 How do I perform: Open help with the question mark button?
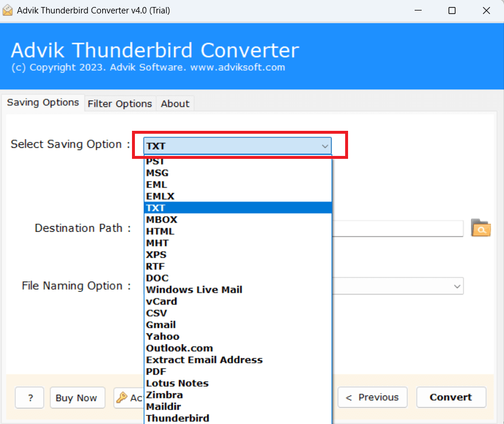click(x=29, y=398)
